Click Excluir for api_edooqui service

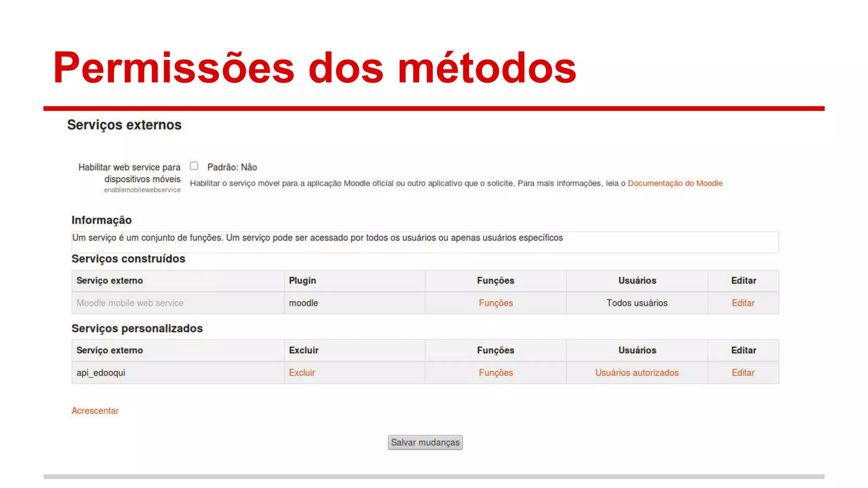tap(302, 373)
